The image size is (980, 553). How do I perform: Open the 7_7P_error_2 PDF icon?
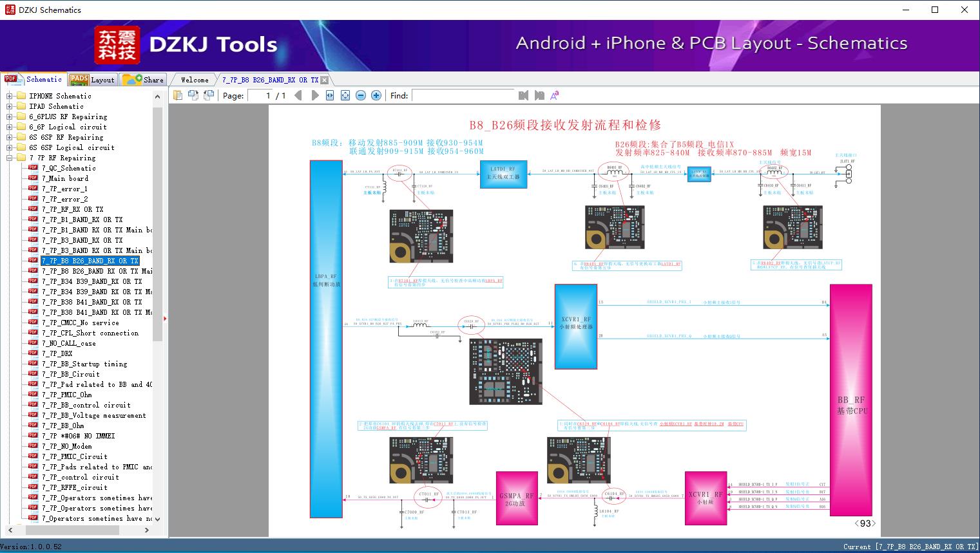click(x=33, y=198)
